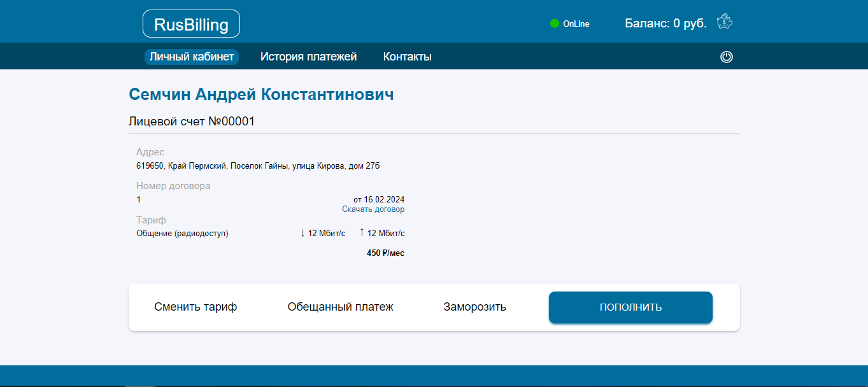
Task: Go to the Контакты tab
Action: pos(408,57)
